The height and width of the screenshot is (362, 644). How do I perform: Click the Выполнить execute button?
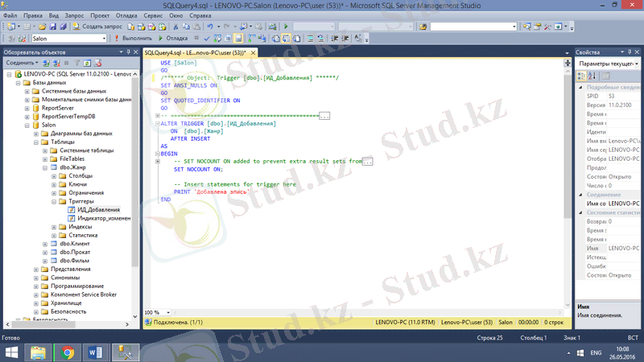133,39
